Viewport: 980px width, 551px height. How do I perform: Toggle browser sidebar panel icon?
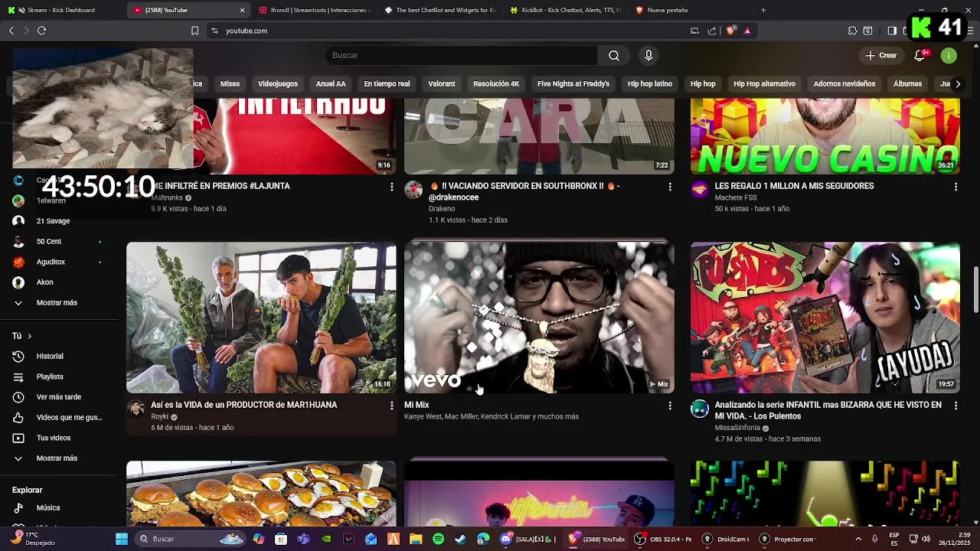892,31
